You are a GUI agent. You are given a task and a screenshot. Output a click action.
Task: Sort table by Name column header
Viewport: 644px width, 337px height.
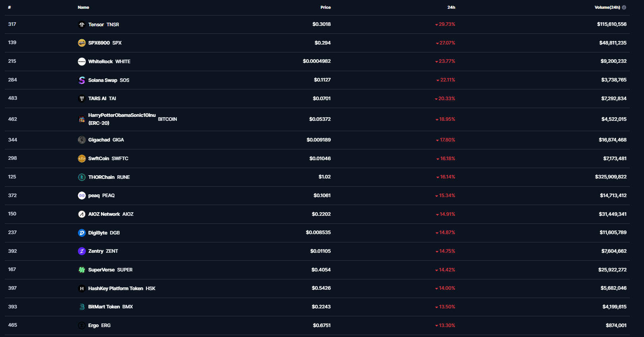point(83,8)
